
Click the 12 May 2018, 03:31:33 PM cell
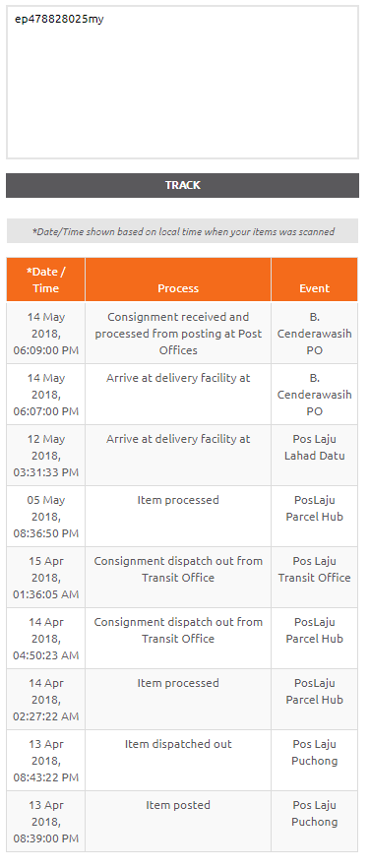click(x=46, y=455)
